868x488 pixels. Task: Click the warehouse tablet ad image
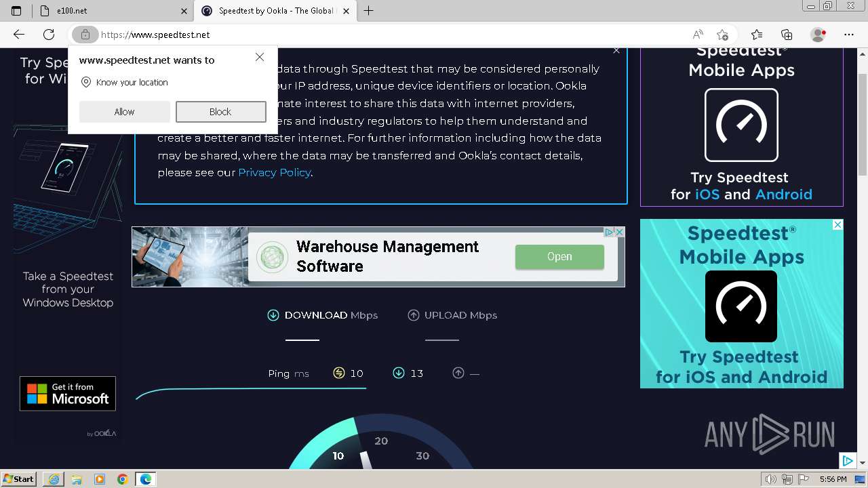coord(189,257)
